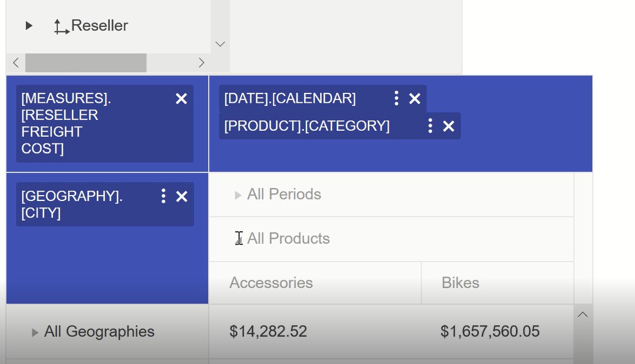This screenshot has height=364, width=635.
Task: Remove the DATE.CALENDAR hierarchy chip
Action: [x=415, y=99]
